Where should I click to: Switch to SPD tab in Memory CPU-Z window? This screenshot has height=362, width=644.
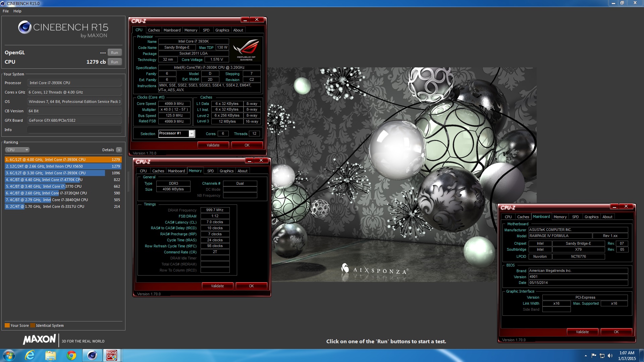[210, 171]
